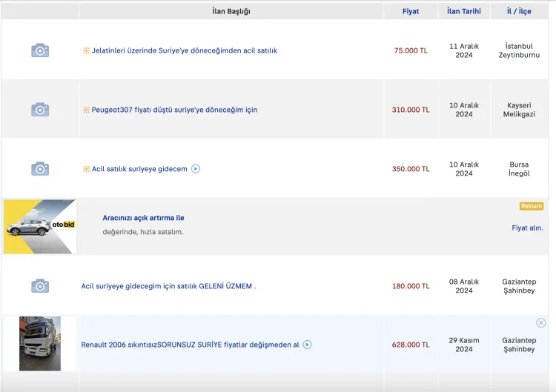
Task: Click Fiyat alın link in otobid ad
Action: 527,228
